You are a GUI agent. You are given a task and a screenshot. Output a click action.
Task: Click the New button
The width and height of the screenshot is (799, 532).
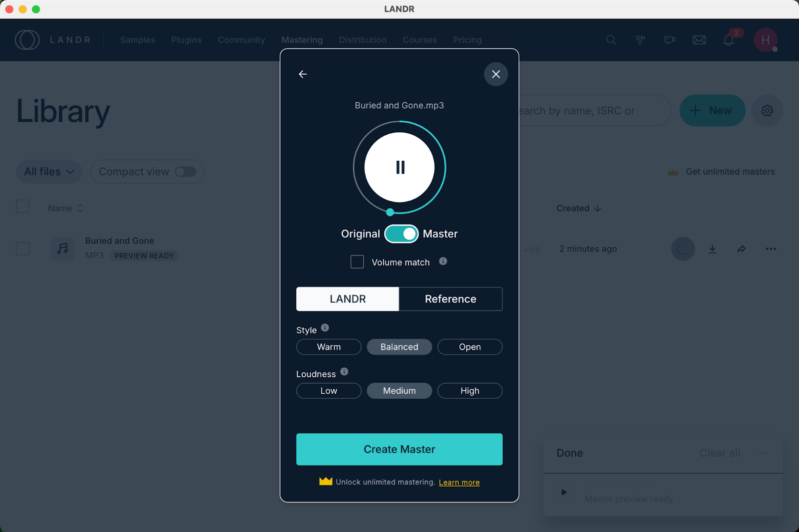coord(712,111)
